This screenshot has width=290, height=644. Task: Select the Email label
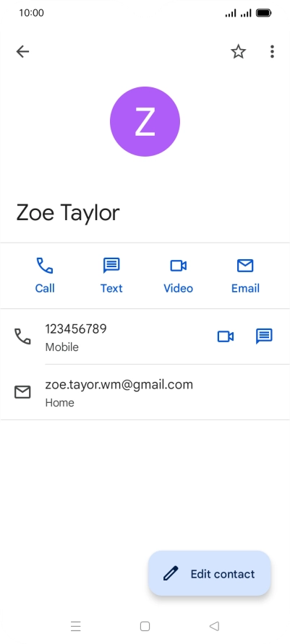click(x=245, y=288)
